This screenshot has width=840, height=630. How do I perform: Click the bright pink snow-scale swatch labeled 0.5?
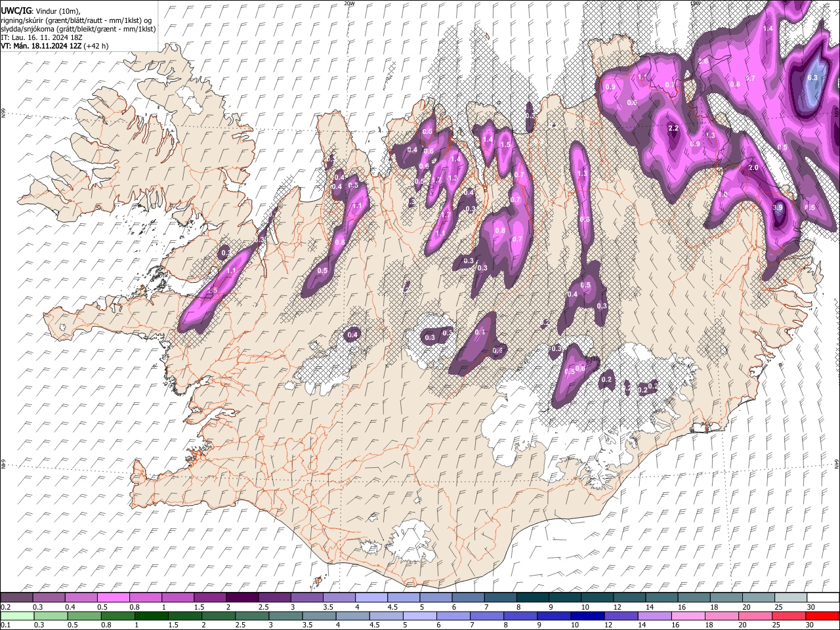[113, 597]
